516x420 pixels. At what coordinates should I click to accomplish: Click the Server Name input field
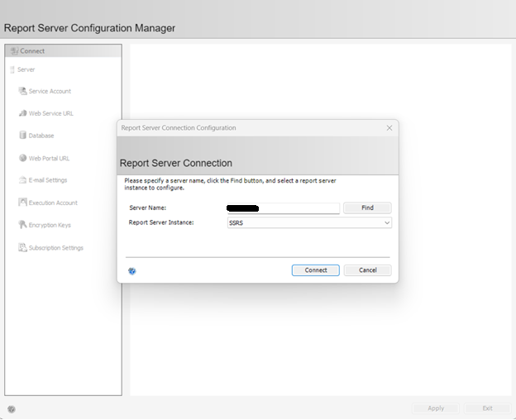point(283,208)
